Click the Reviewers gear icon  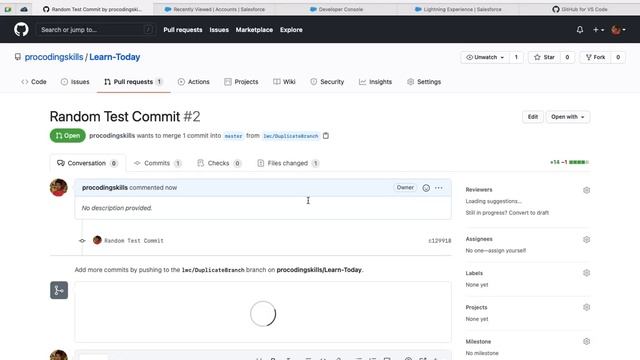(x=587, y=190)
